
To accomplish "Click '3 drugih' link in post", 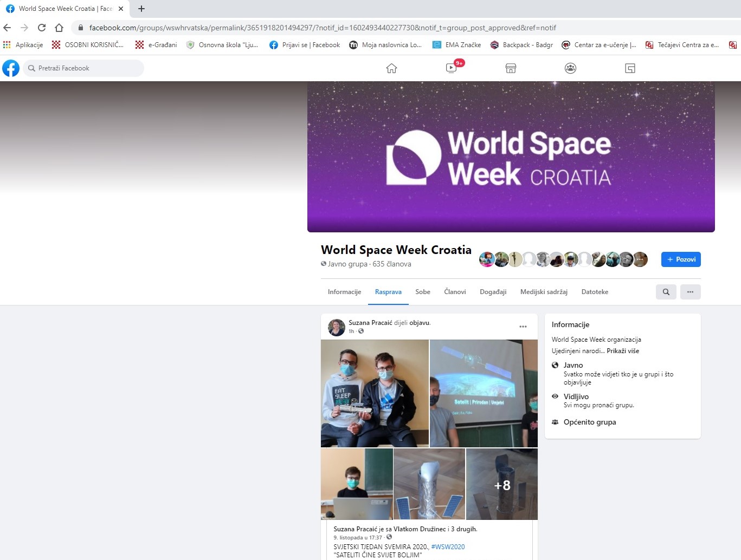I will 464,529.
